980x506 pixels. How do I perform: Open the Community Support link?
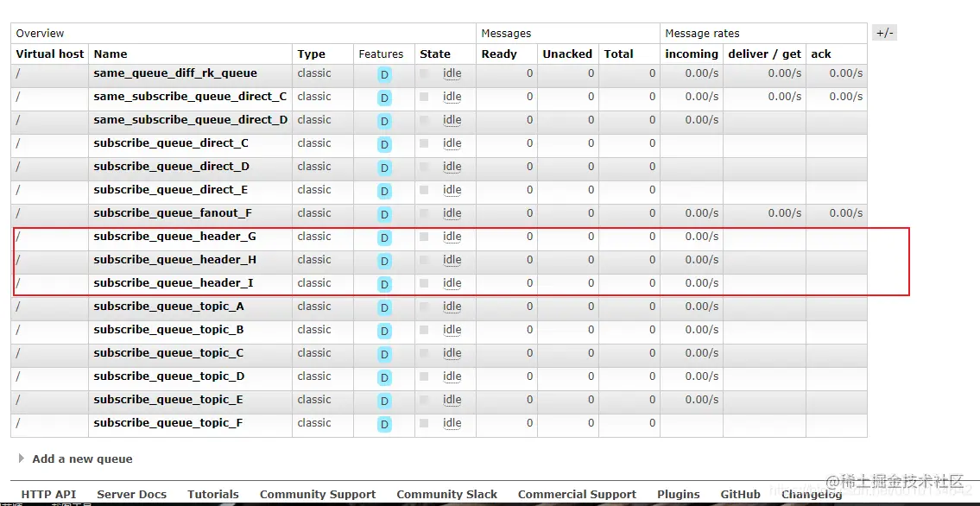pyautogui.click(x=318, y=494)
